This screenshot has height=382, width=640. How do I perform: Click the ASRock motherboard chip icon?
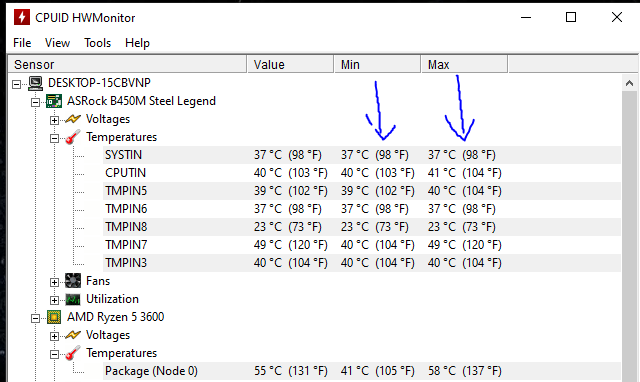[x=54, y=101]
